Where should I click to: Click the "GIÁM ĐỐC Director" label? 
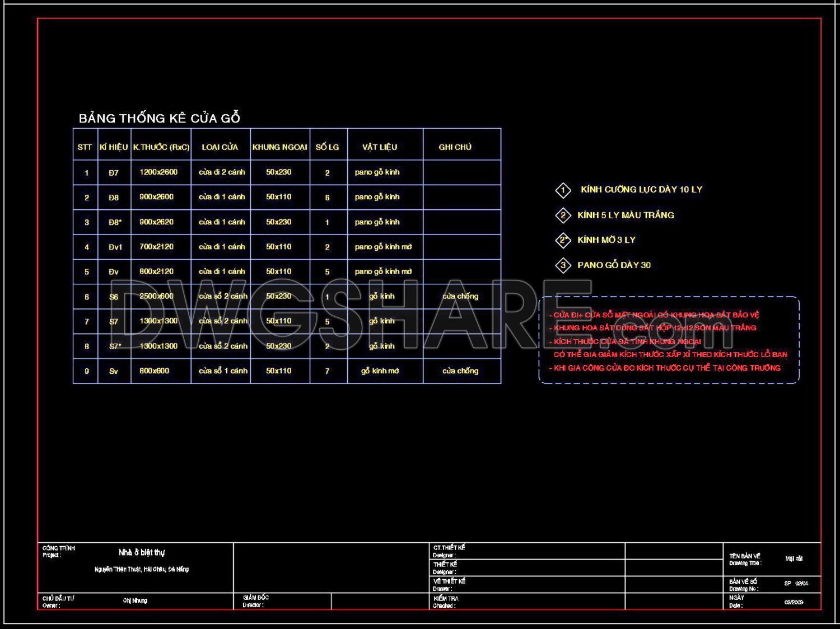[x=255, y=601]
